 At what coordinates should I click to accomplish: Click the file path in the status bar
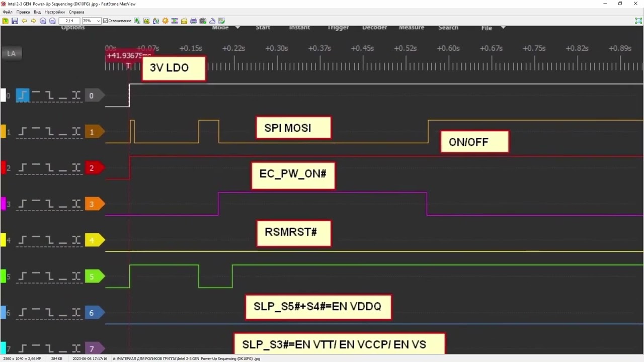[x=187, y=358]
